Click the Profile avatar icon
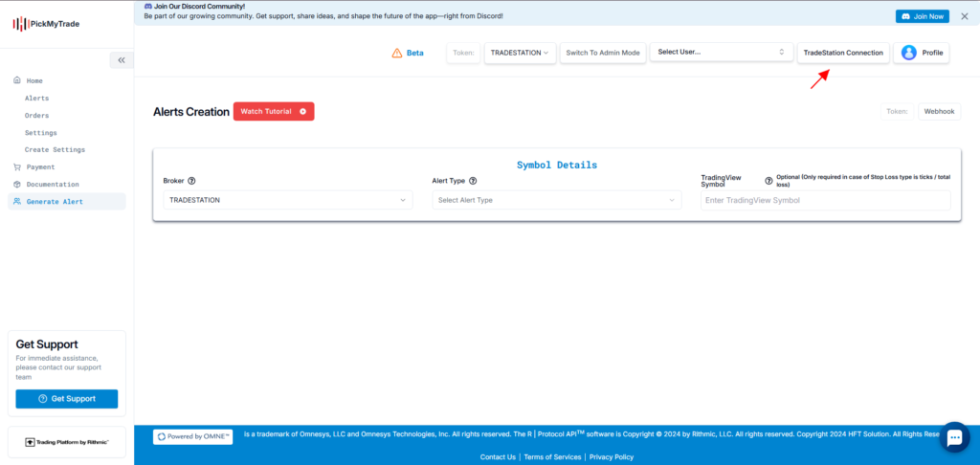The image size is (980, 465). click(909, 54)
